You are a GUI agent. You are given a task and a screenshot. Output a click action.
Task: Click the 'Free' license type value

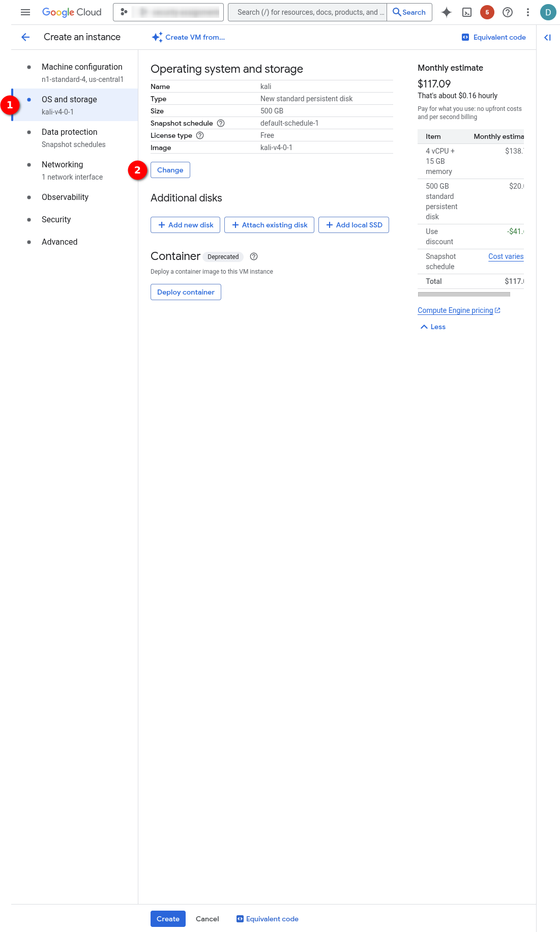pos(267,135)
